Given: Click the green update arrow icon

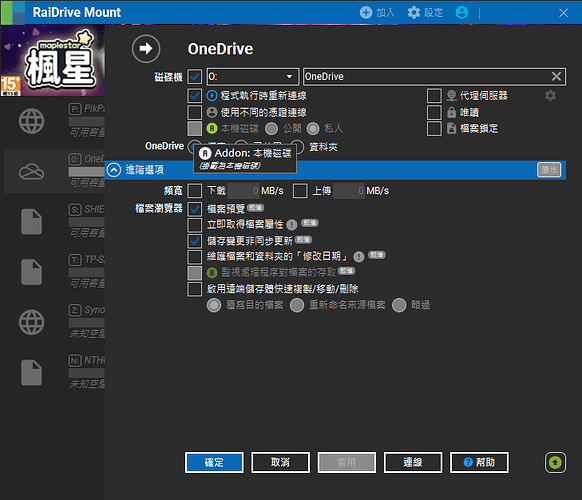Looking at the screenshot, I should point(555,463).
